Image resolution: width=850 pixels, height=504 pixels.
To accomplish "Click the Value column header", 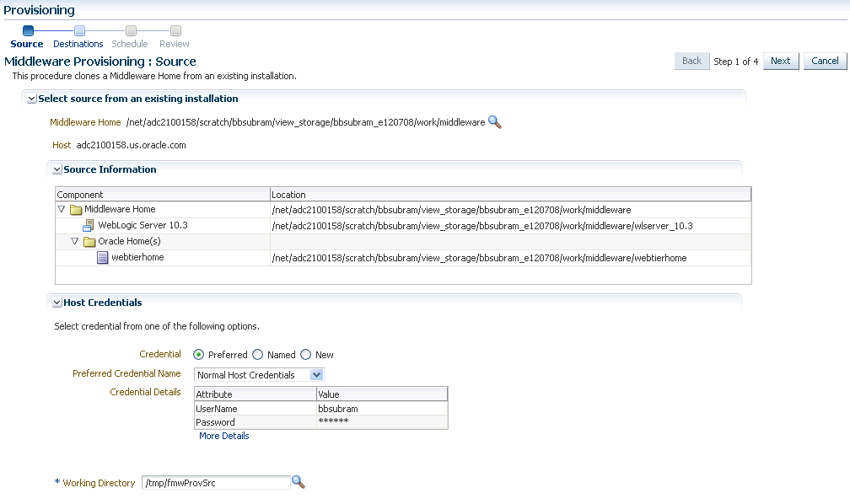I will tap(382, 394).
